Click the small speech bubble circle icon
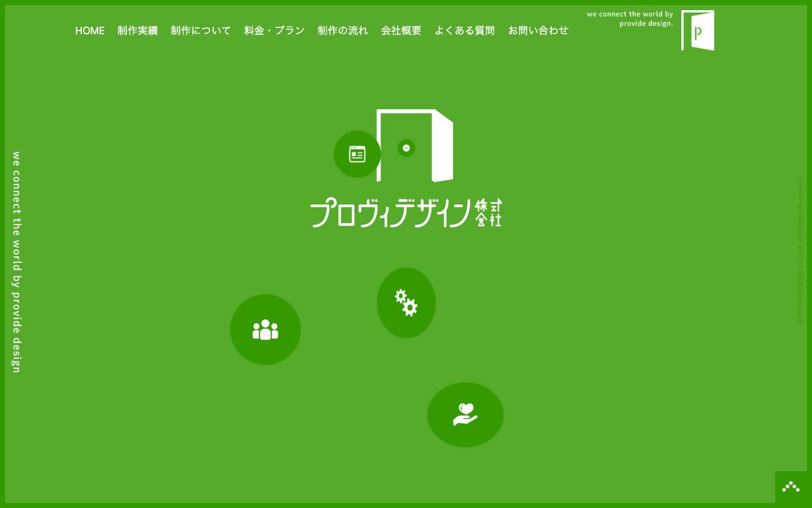Viewport: 812px width, 508px height. click(406, 148)
